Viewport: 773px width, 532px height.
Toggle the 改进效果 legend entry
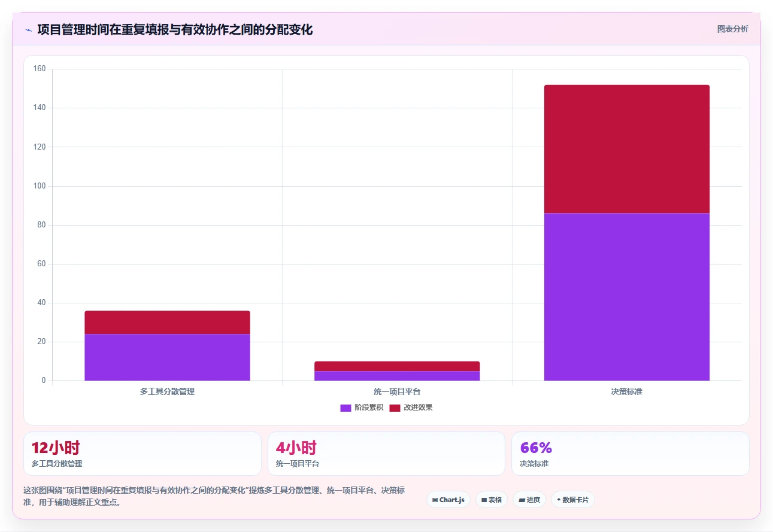pyautogui.click(x=411, y=408)
